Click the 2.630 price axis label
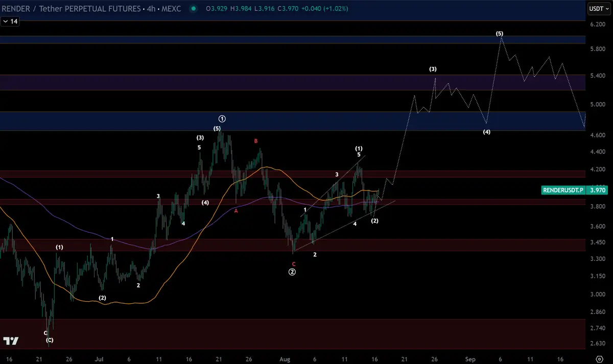Viewport: 613px width, 364px height. 598,344
